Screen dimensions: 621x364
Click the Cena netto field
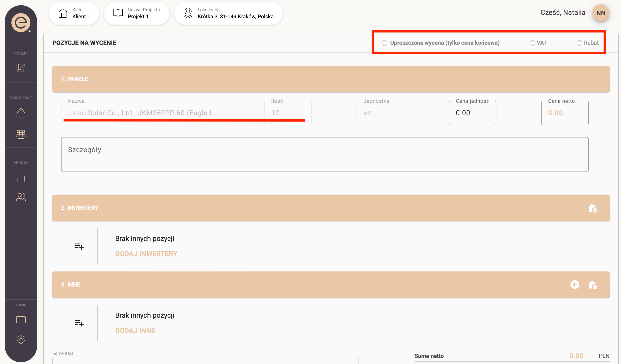coord(564,113)
